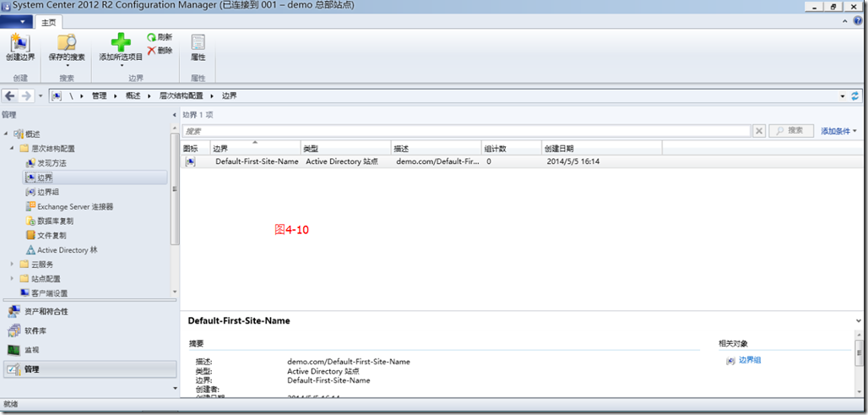Minimize the ribbon with the caret

coord(844,22)
